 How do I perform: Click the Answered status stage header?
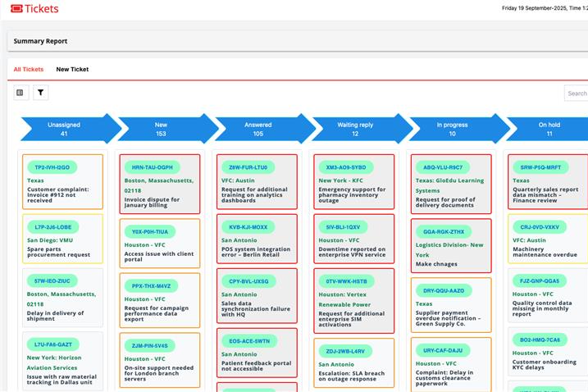click(x=258, y=129)
